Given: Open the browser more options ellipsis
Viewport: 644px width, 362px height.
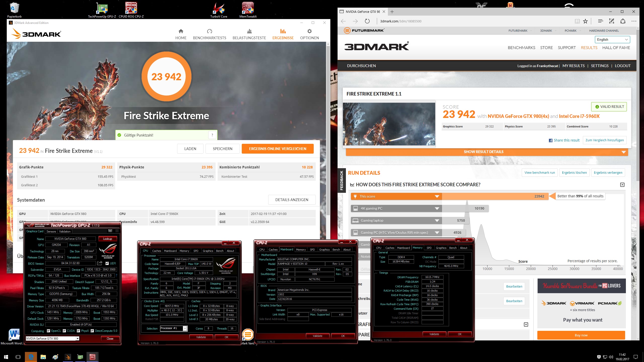Looking at the screenshot, I should pyautogui.click(x=634, y=21).
